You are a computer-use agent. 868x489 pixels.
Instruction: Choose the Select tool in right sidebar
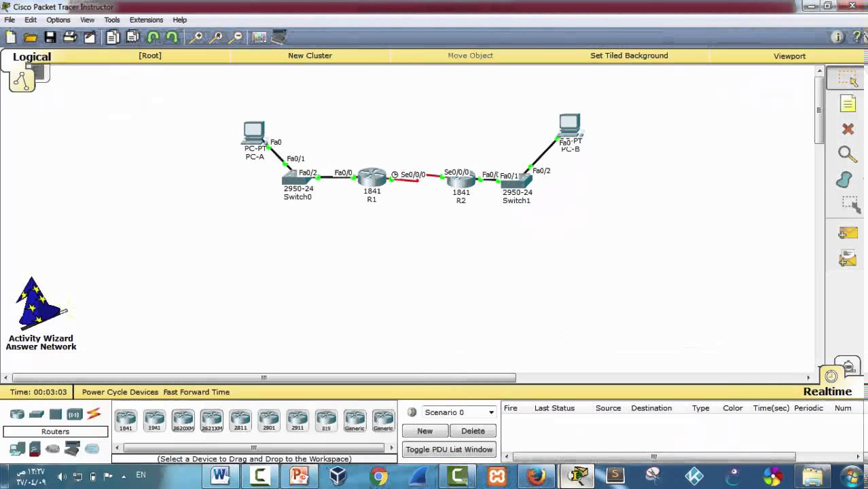(x=847, y=78)
